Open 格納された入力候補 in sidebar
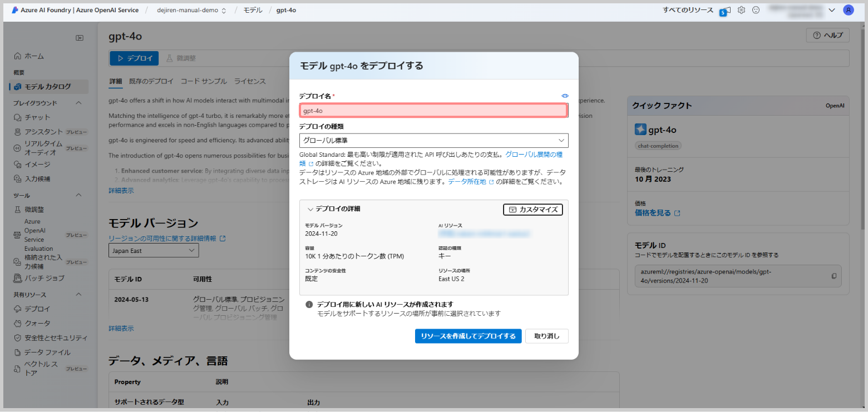 tap(43, 261)
